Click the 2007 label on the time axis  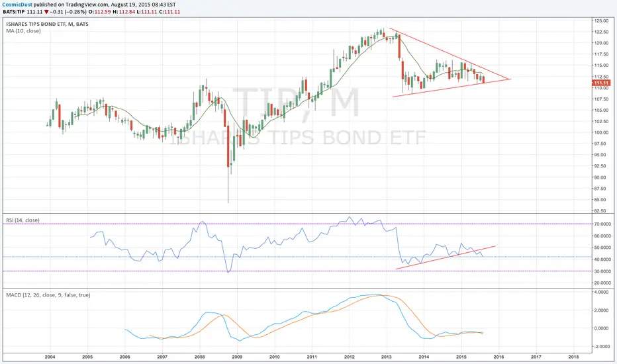coord(162,357)
